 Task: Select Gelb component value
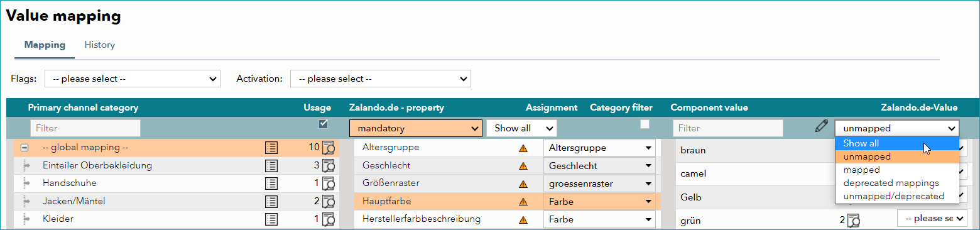point(691,197)
